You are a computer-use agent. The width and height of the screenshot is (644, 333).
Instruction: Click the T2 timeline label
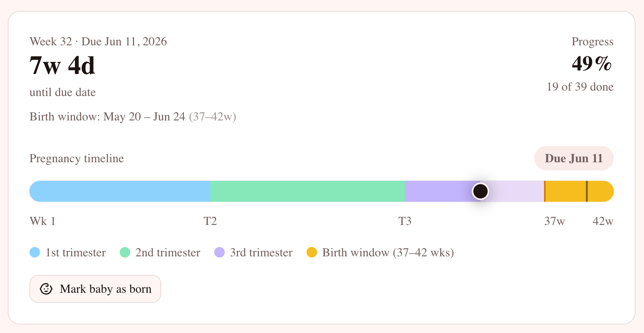211,221
